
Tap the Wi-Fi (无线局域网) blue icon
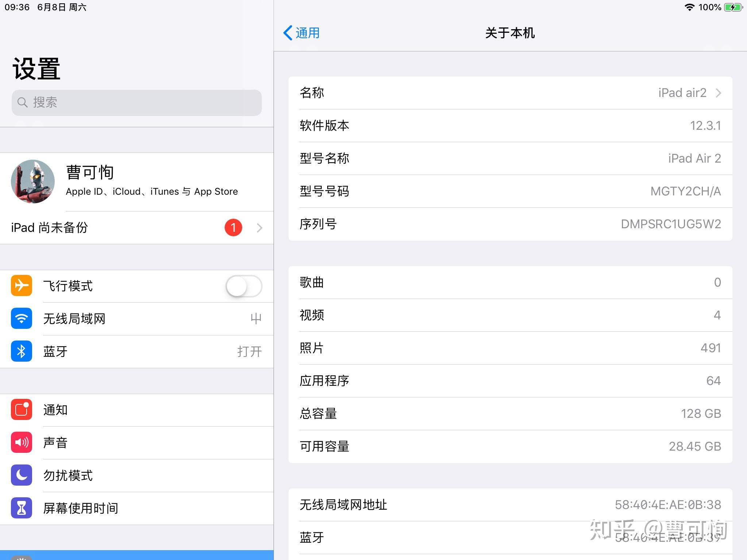pos(22,318)
